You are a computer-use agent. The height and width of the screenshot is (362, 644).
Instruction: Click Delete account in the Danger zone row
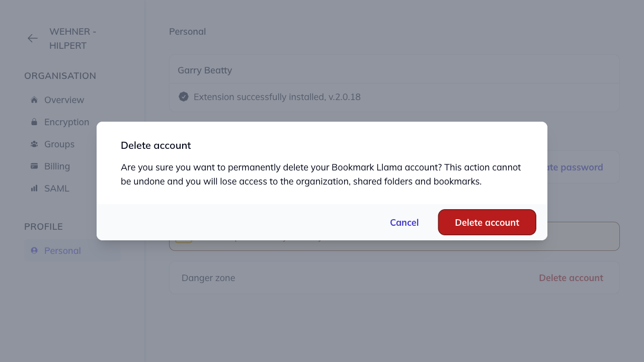571,278
